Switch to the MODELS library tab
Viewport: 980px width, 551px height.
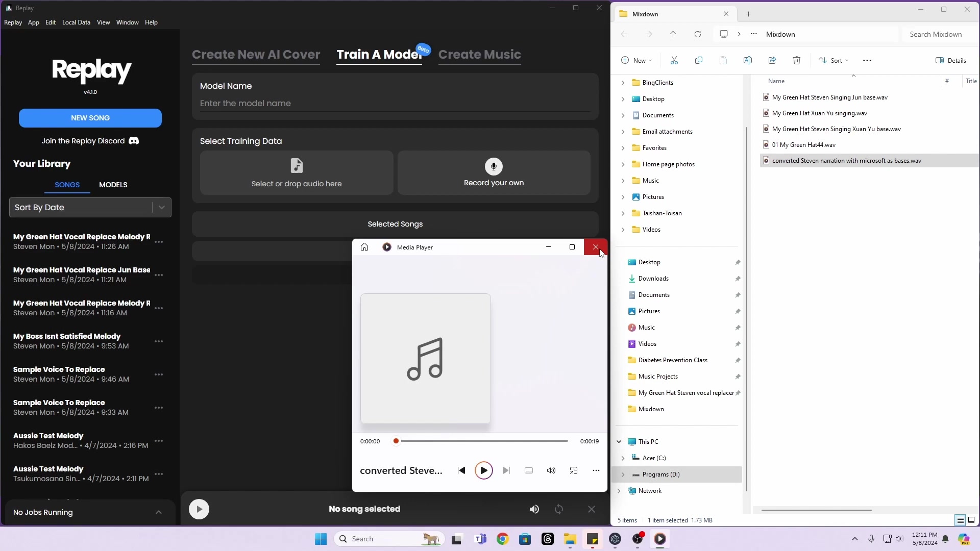click(x=113, y=185)
